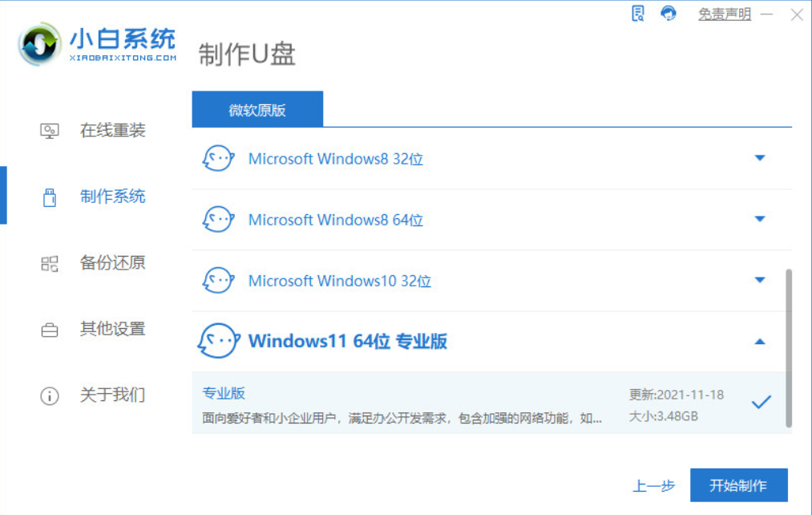The image size is (812, 515).
Task: Start creation with 开始制作 button
Action: [738, 485]
